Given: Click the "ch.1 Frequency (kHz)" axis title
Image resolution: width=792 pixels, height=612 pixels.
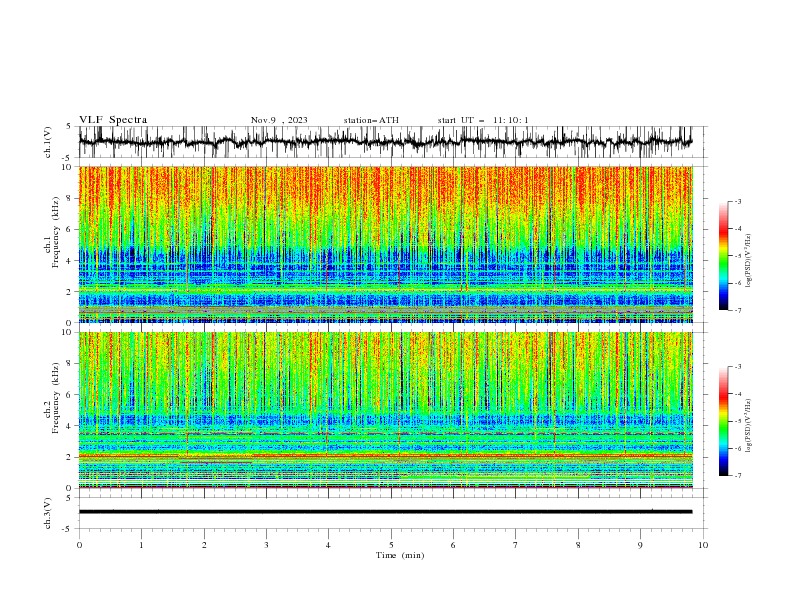Looking at the screenshot, I should point(53,233).
